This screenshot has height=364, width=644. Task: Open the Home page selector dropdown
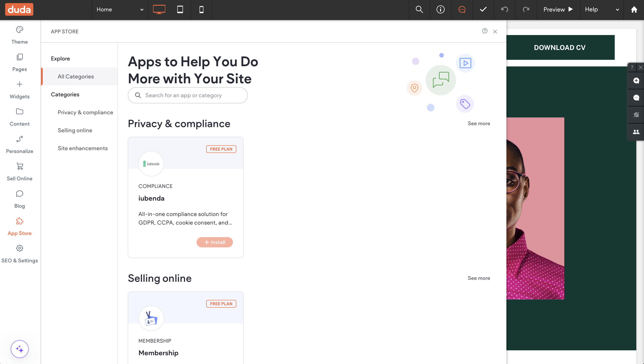point(141,9)
